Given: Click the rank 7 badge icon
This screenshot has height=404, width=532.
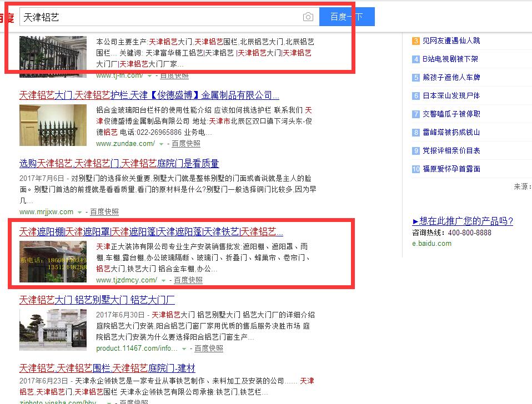Looking at the screenshot, I should tap(416, 114).
